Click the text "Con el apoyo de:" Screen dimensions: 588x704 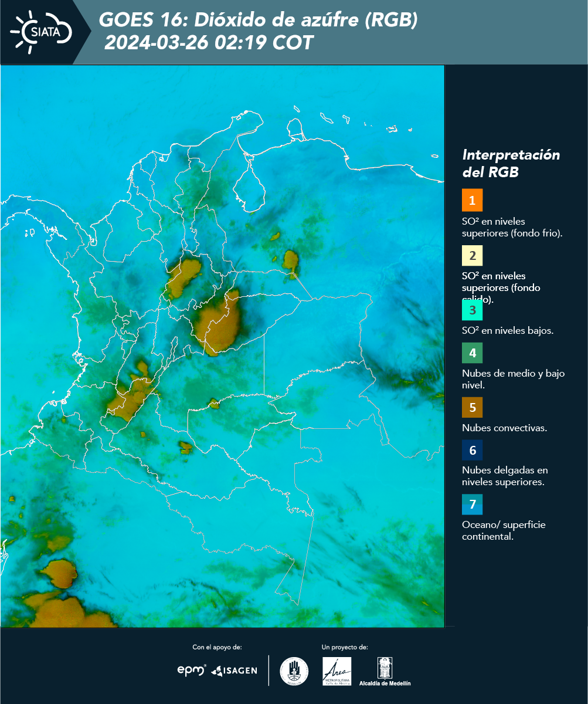217,647
